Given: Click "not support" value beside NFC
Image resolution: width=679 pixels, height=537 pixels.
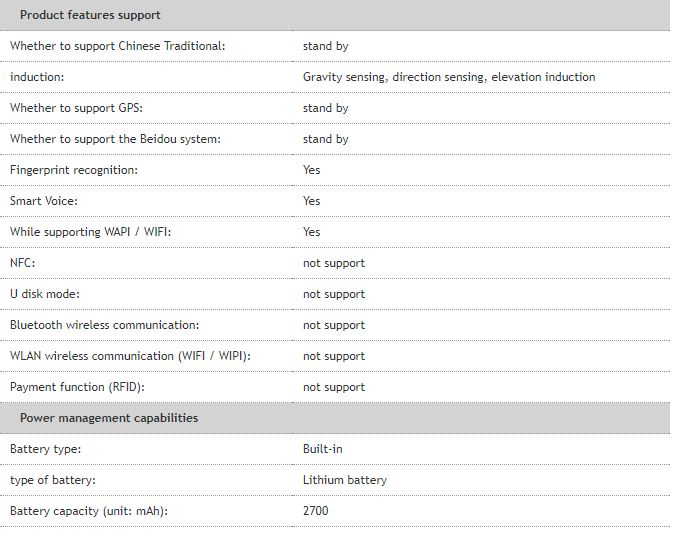Looking at the screenshot, I should 334,263.
